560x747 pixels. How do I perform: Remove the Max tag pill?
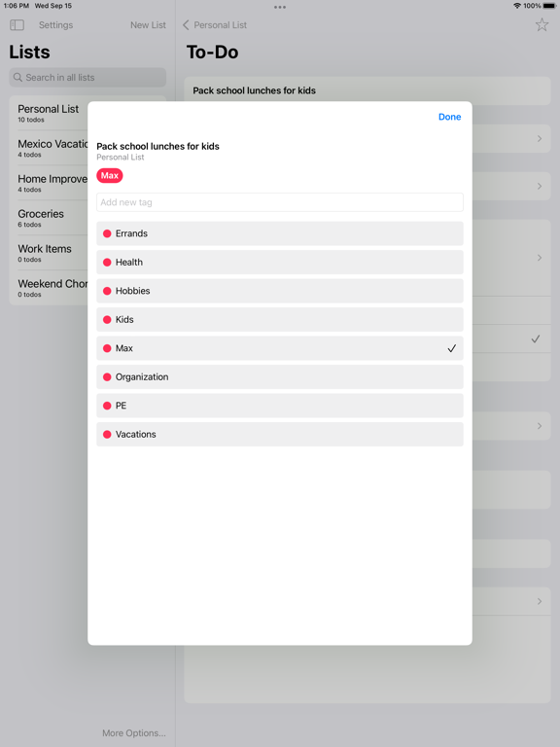point(110,175)
